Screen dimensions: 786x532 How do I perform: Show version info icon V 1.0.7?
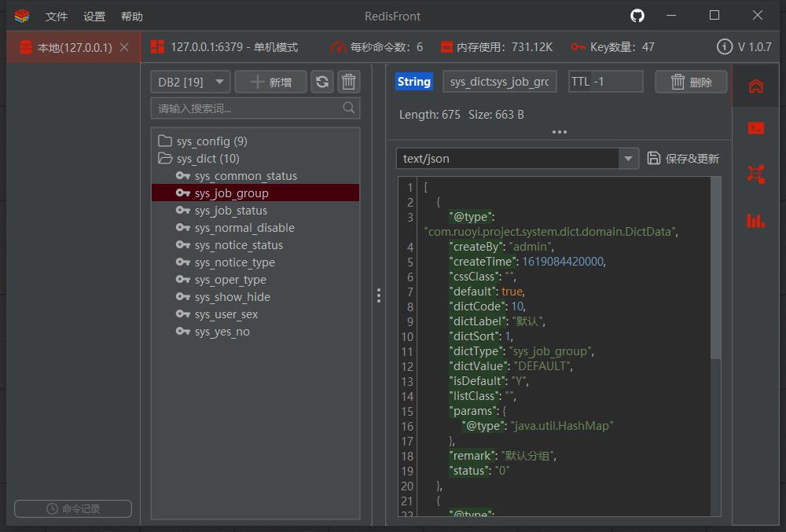725,47
